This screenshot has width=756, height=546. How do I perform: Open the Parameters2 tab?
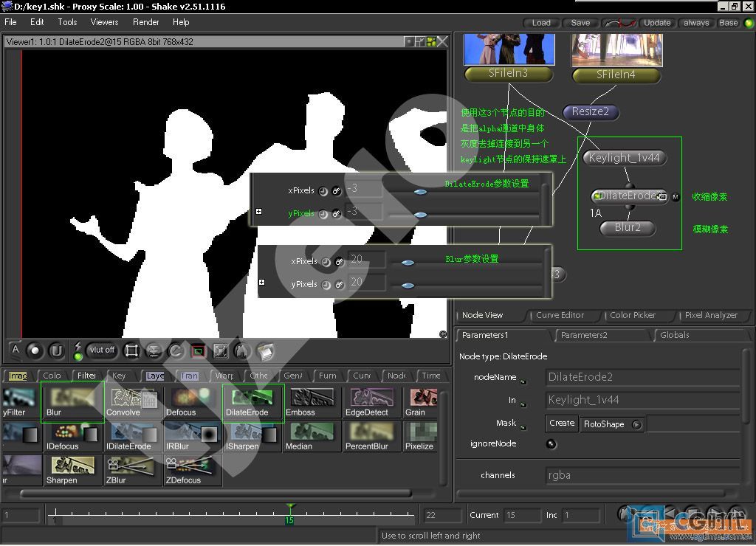584,335
